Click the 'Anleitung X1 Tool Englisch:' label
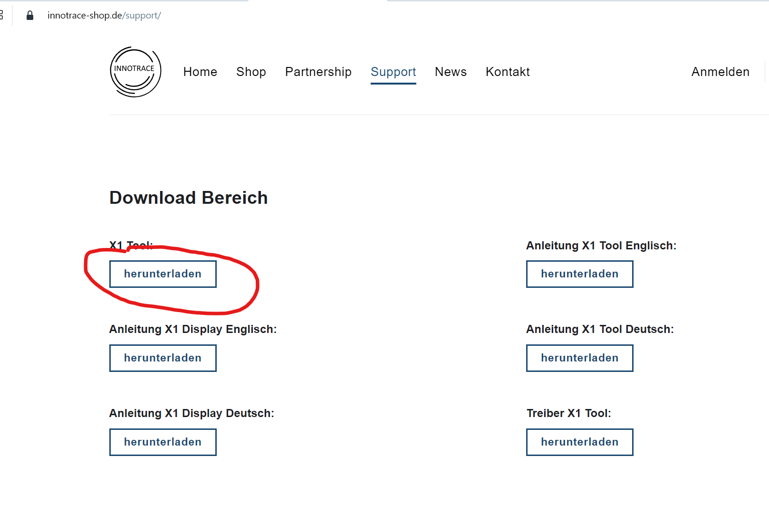Image resolution: width=769 pixels, height=532 pixels. click(x=601, y=246)
